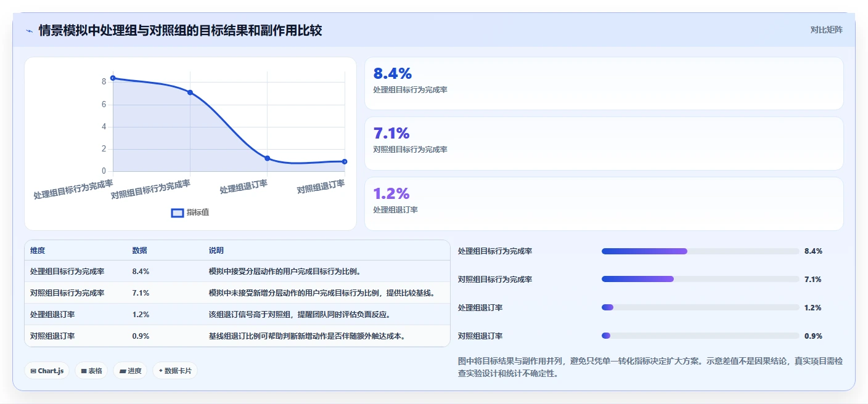Click the chart data point for 对照组退订率

(345, 161)
